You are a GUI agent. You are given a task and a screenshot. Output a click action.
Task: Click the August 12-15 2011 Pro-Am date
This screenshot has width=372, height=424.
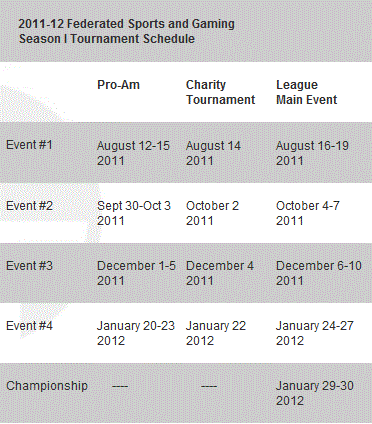(x=133, y=153)
